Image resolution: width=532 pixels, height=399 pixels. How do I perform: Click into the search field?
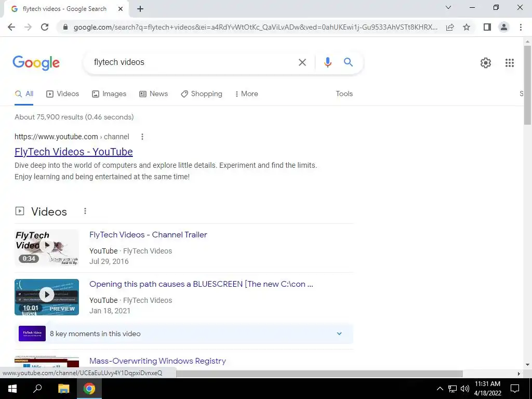192,62
